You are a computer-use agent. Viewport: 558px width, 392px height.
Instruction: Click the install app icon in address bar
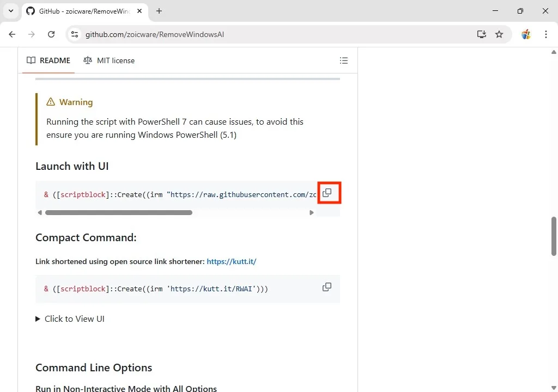pyautogui.click(x=482, y=34)
